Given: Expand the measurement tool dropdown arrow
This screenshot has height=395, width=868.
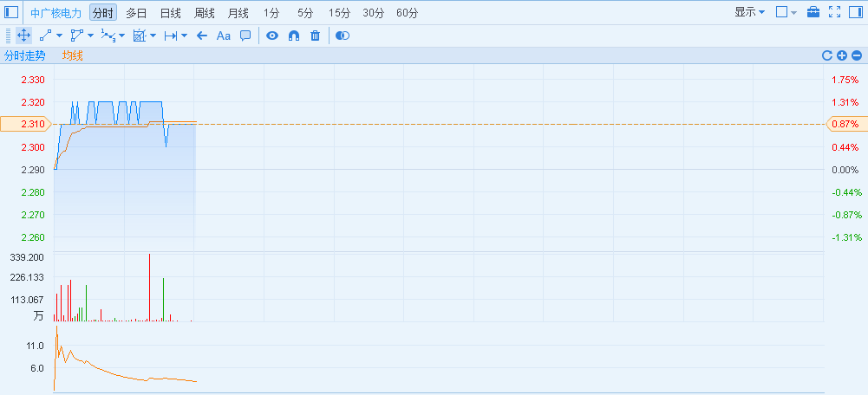Looking at the screenshot, I should [153, 36].
